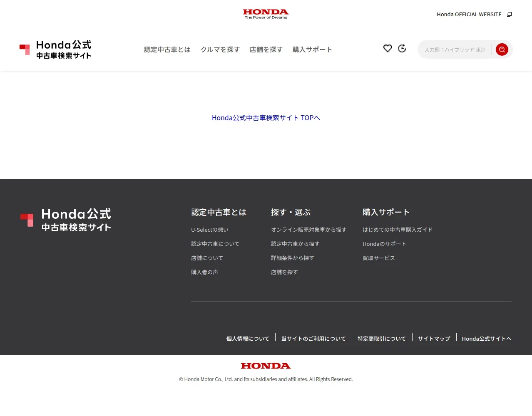Viewport: 532px width, 416px height.
Task: Open the 購入サポート menu
Action: (x=312, y=50)
